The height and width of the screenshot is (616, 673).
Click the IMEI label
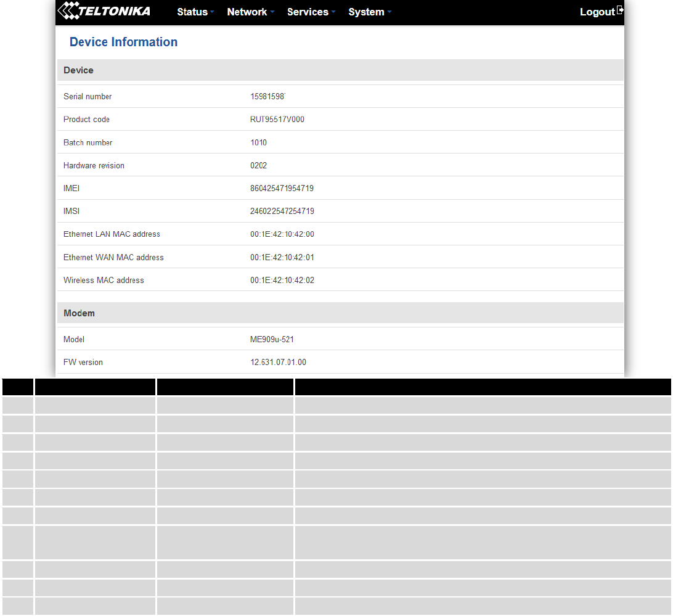pos(71,188)
